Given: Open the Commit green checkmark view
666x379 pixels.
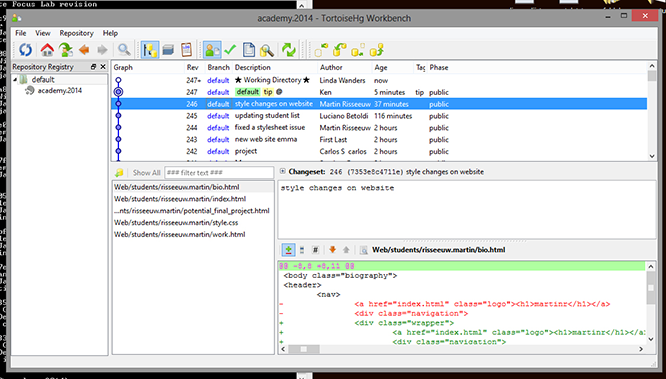Looking at the screenshot, I should [x=230, y=50].
